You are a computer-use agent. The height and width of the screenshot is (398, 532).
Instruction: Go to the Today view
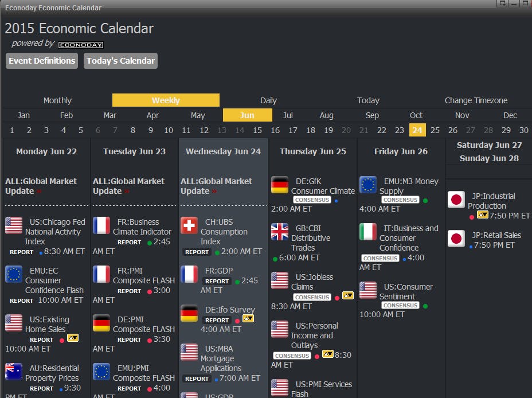point(368,100)
